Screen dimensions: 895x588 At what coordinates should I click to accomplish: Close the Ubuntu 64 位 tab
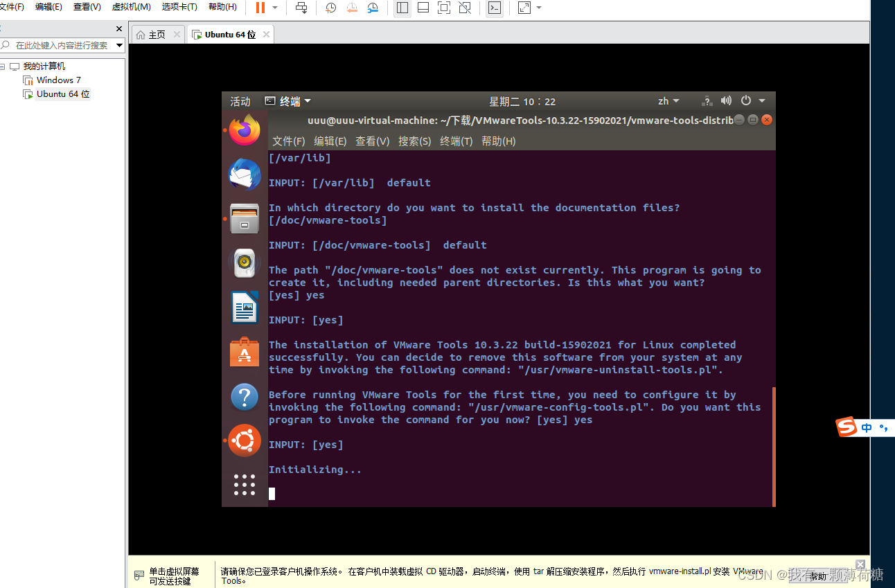pos(267,34)
